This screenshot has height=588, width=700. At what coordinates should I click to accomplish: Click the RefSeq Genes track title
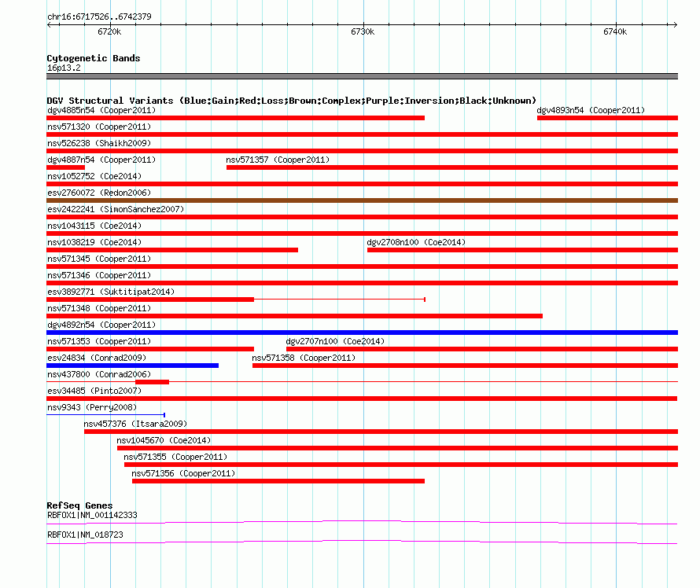click(x=79, y=505)
